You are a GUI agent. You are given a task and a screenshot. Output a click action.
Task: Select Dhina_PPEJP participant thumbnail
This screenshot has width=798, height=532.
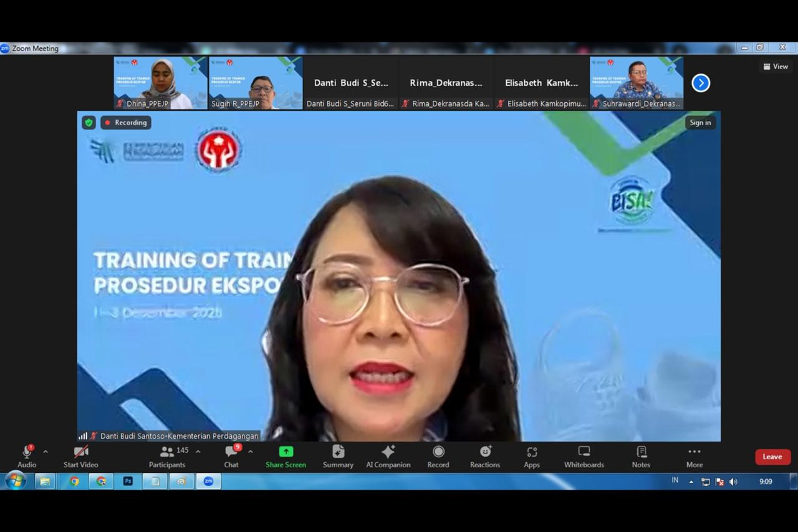tap(160, 83)
